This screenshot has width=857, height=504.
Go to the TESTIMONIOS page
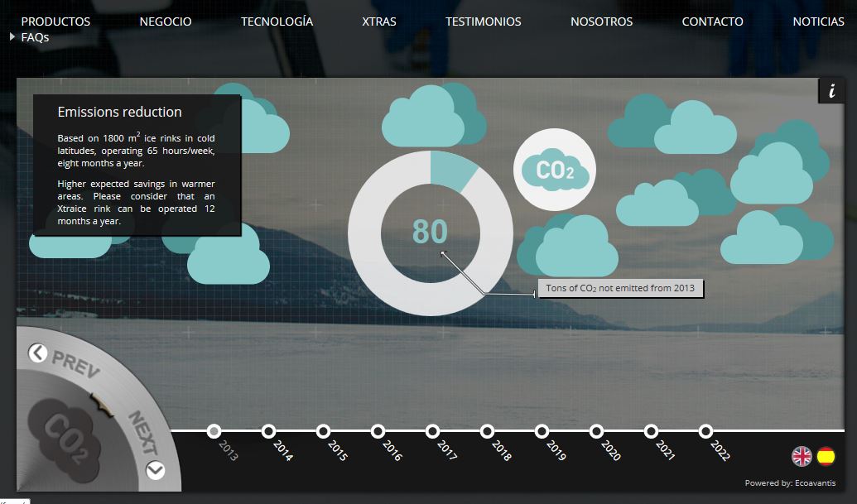(x=483, y=22)
